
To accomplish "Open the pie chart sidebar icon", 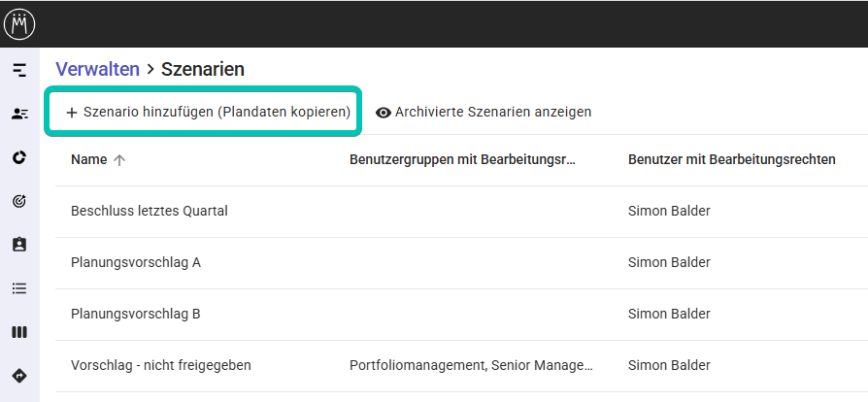I will tap(19, 158).
